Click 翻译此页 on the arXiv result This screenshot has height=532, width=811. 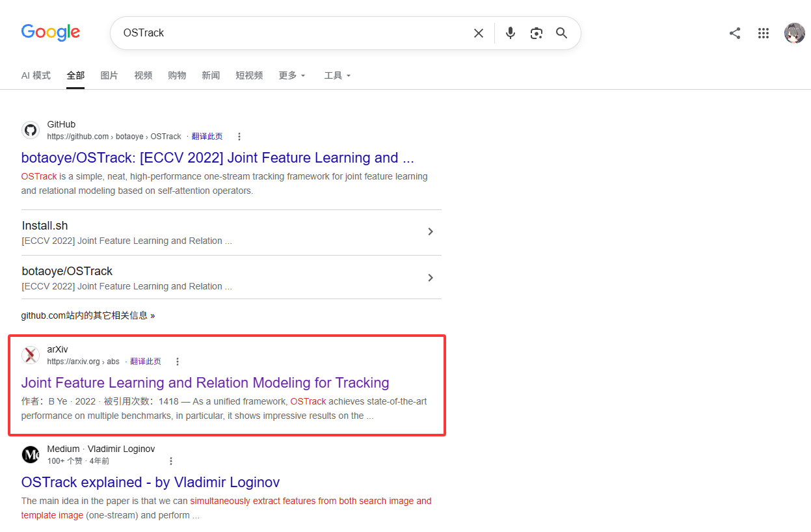[x=146, y=362]
